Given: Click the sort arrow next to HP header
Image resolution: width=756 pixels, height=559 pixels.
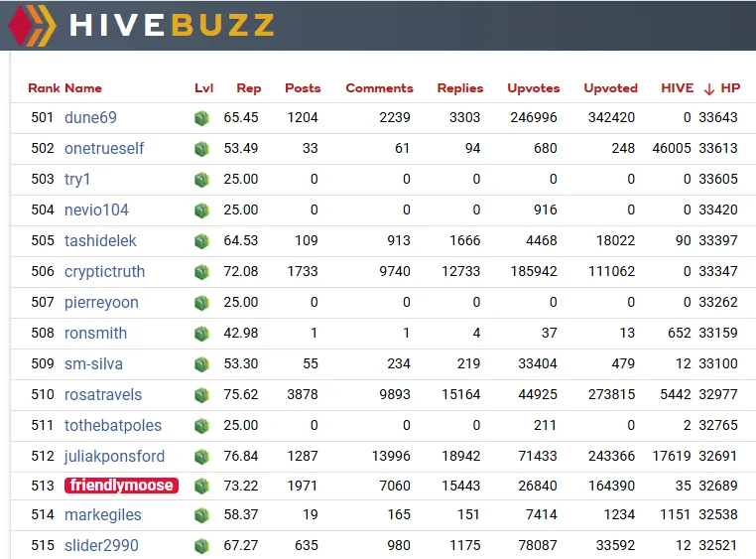Looking at the screenshot, I should click(x=708, y=89).
